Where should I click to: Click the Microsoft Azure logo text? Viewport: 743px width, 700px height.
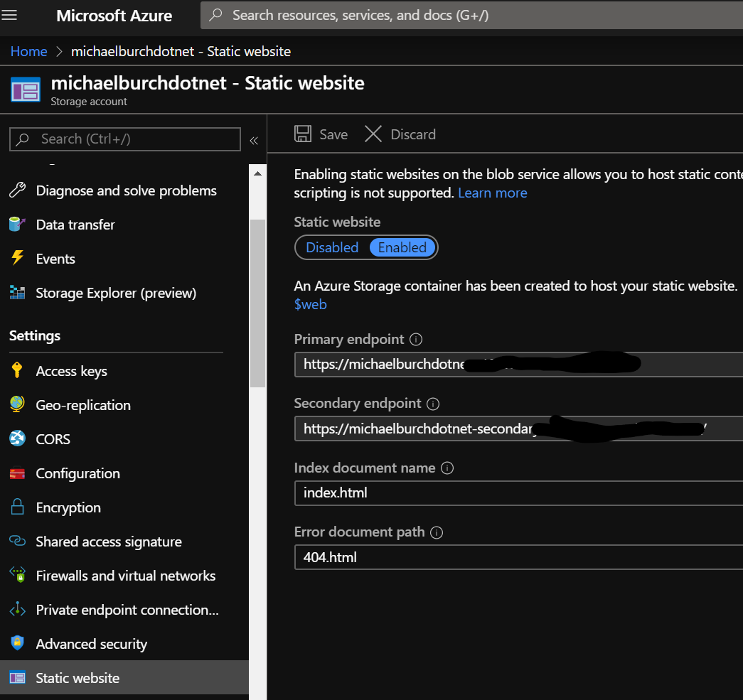tap(114, 15)
